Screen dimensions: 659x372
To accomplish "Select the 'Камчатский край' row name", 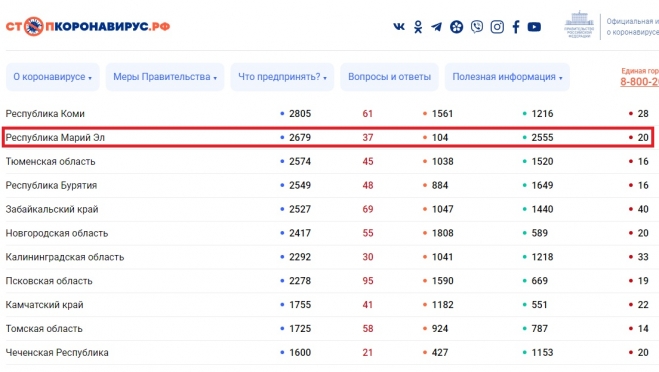I will pos(45,305).
